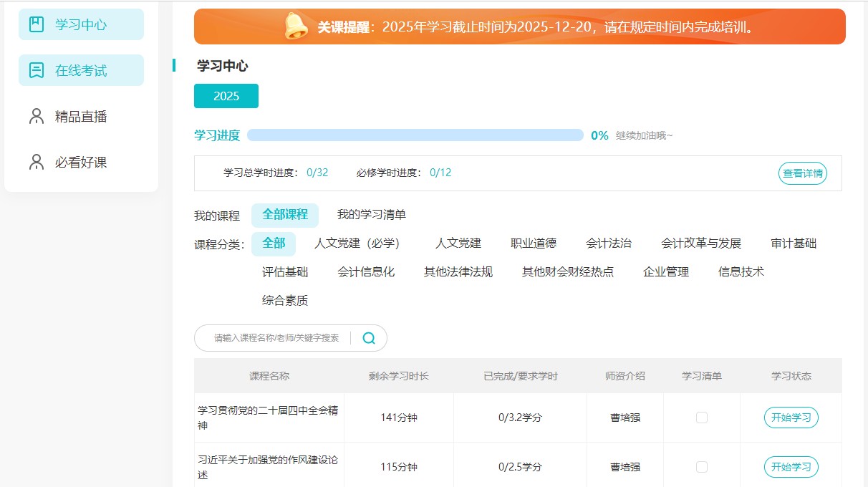The image size is (868, 487).
Task: Open the 我的课程 tab
Action: click(x=218, y=214)
